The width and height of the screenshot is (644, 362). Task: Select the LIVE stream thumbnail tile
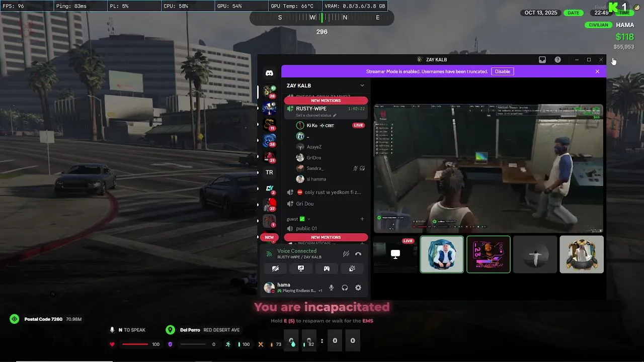395,254
